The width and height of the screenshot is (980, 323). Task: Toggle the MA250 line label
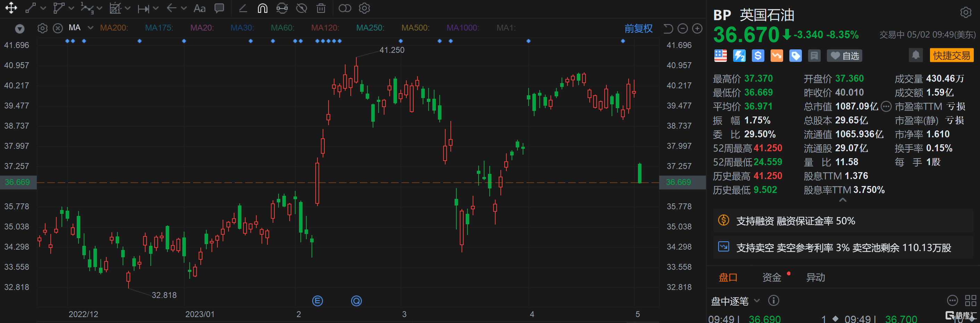point(370,28)
